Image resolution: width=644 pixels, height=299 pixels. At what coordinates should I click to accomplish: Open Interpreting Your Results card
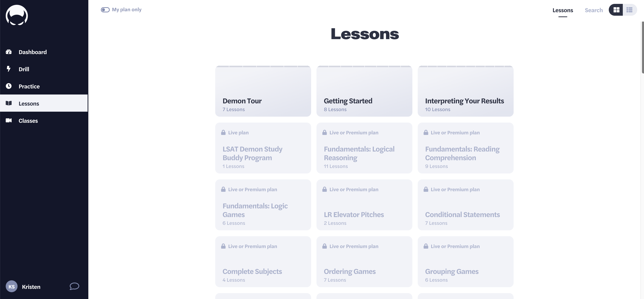coord(465,91)
